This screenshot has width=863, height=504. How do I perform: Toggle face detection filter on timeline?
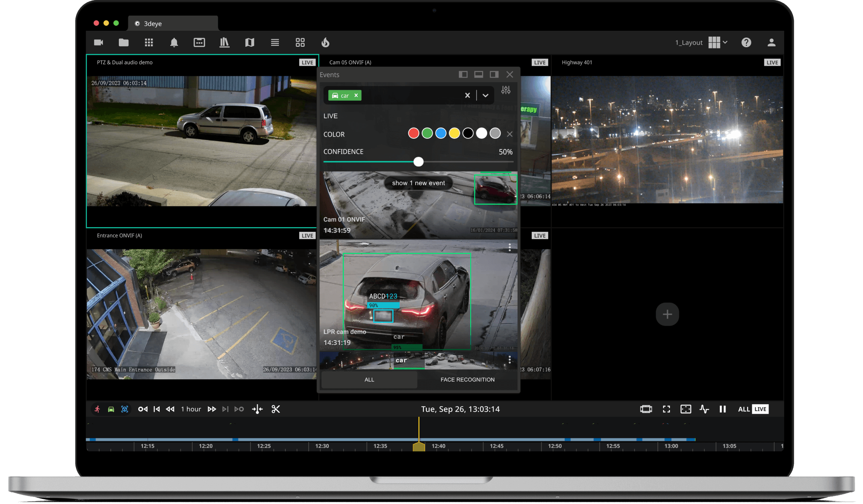(125, 409)
